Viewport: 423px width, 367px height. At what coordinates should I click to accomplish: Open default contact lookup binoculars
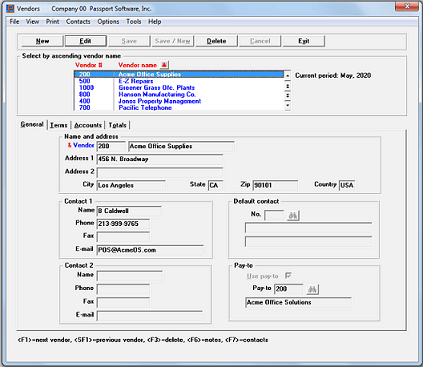[293, 216]
